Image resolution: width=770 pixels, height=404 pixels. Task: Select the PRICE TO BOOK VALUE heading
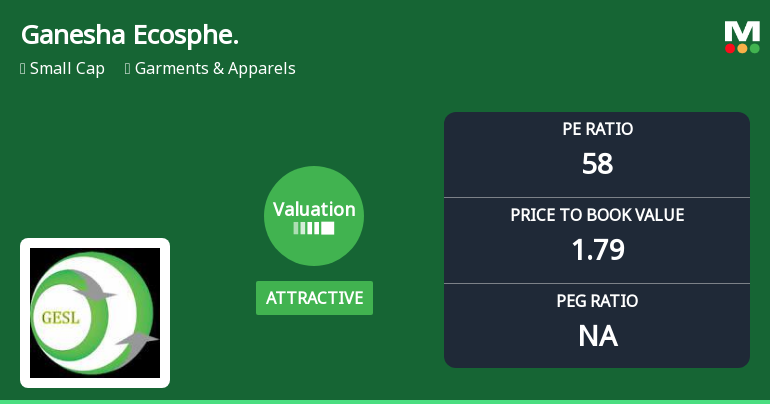597,215
